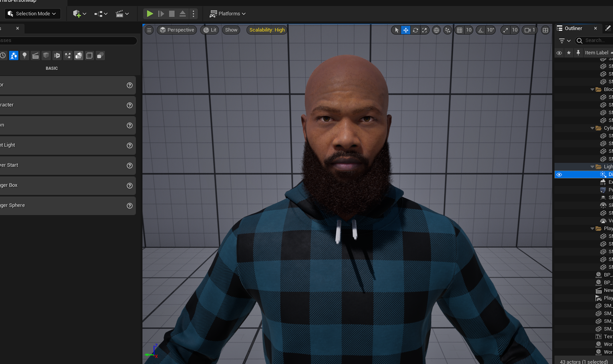The height and width of the screenshot is (364, 613).
Task: Click the visibility eye column header in Outliner
Action: click(559, 53)
